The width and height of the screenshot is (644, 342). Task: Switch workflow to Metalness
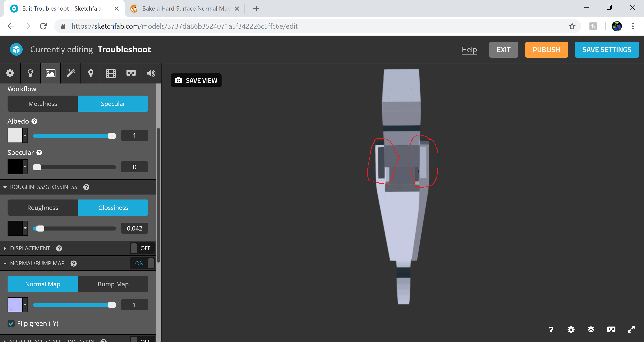coord(43,104)
